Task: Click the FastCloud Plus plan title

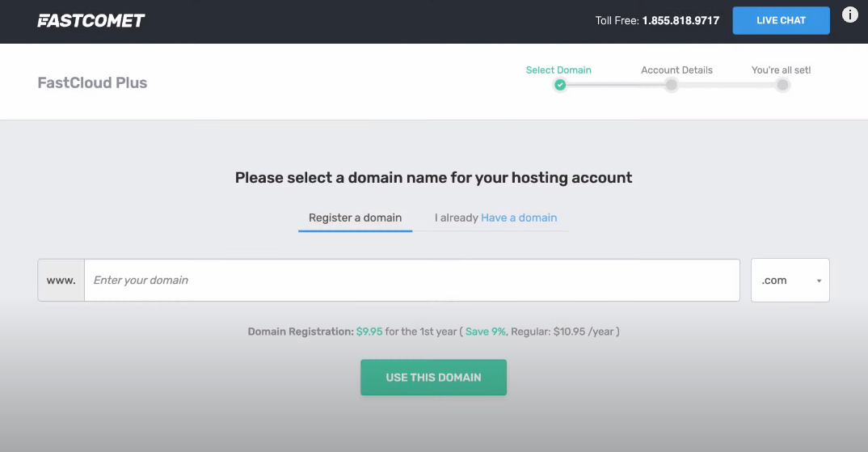Action: (92, 82)
